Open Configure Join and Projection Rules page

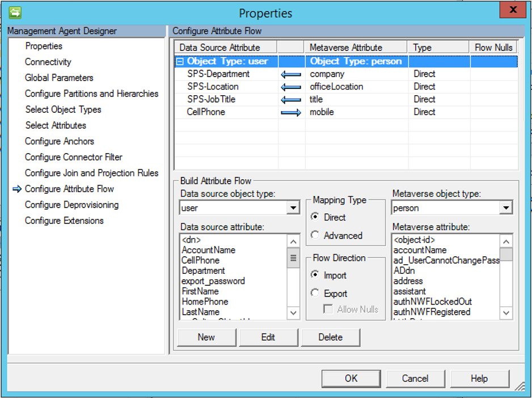[91, 173]
